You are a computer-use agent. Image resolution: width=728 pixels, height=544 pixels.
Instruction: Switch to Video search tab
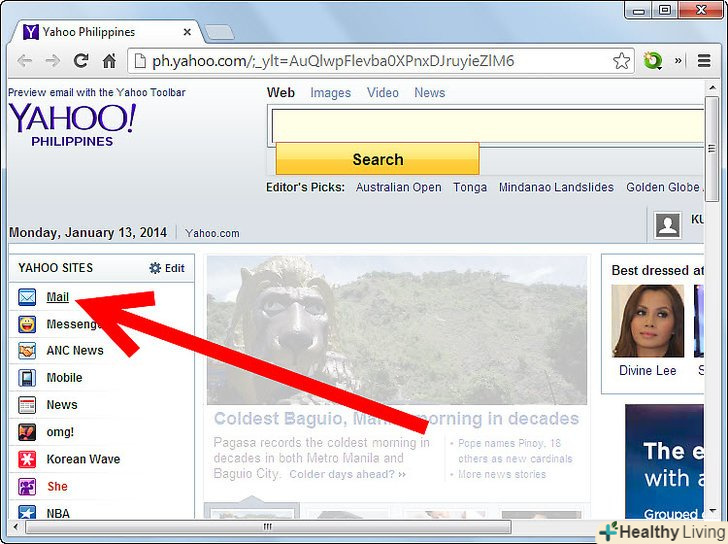[x=383, y=93]
